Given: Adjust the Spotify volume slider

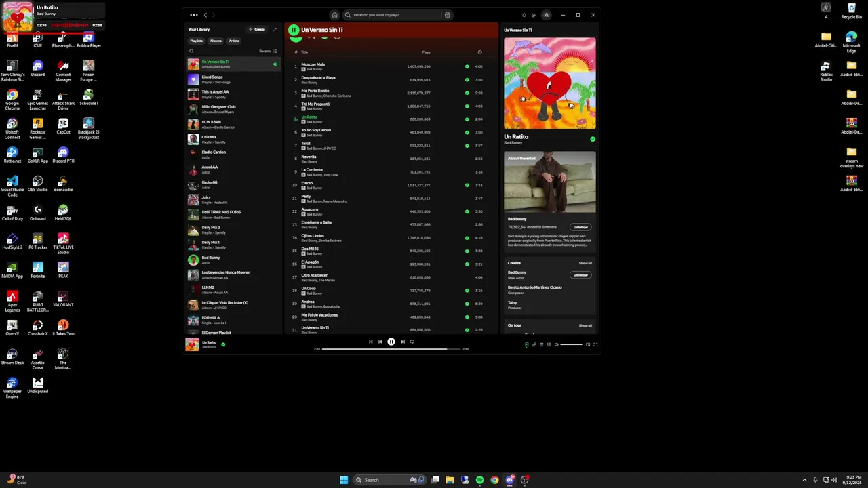Looking at the screenshot, I should (572, 344).
